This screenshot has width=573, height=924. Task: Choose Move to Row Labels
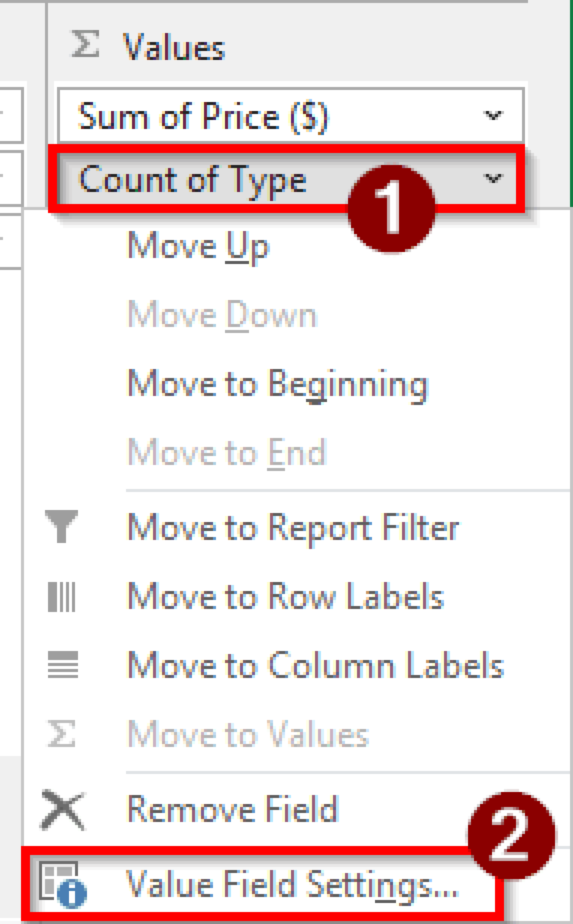[284, 596]
